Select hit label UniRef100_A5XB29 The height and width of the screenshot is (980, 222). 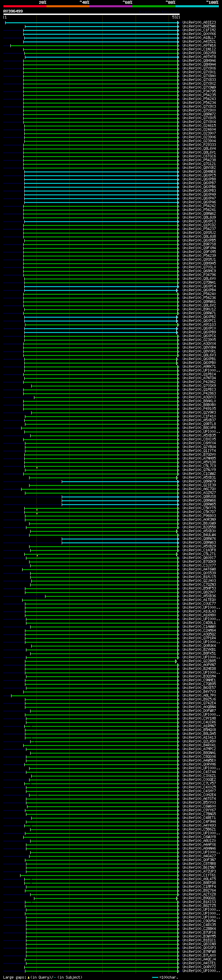point(199,546)
